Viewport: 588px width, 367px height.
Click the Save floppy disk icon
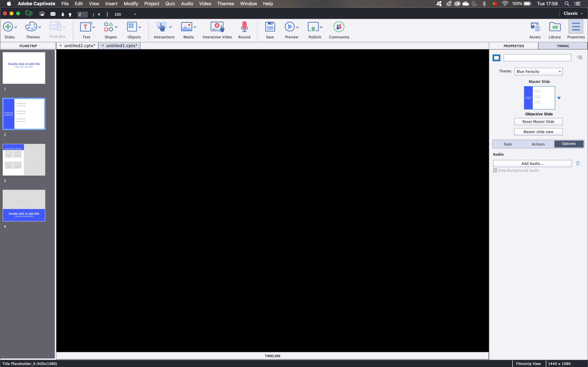point(270,27)
